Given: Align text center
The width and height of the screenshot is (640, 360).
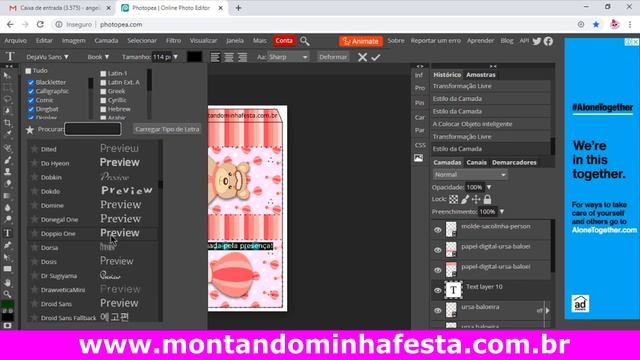Looking at the screenshot, I should tap(229, 57).
